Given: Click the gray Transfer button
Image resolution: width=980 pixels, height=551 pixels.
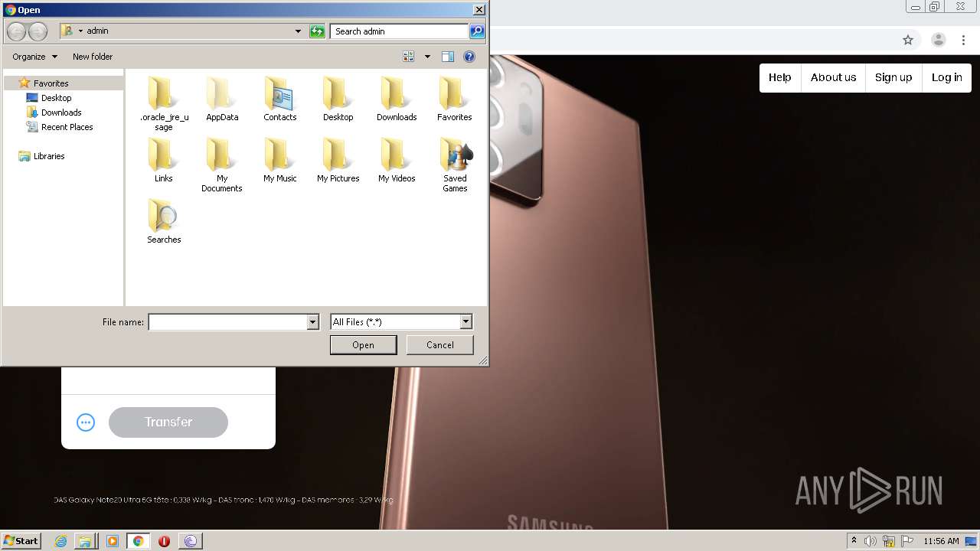Looking at the screenshot, I should (x=168, y=422).
